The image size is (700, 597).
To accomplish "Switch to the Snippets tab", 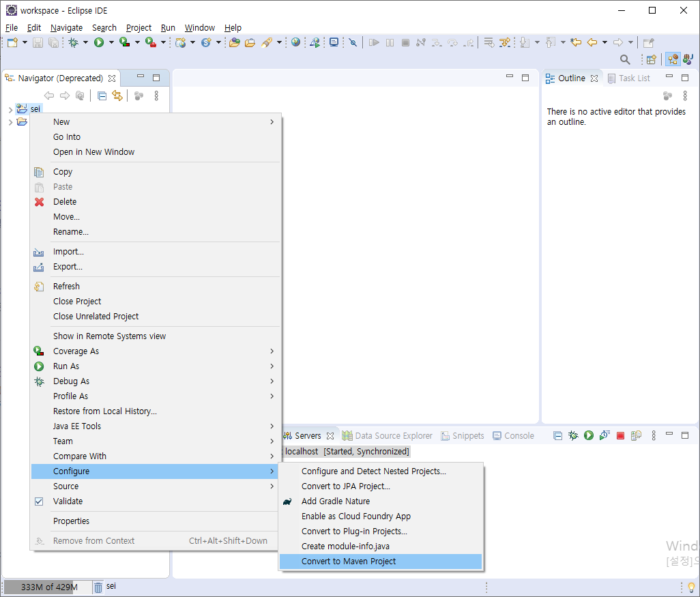I will 463,436.
